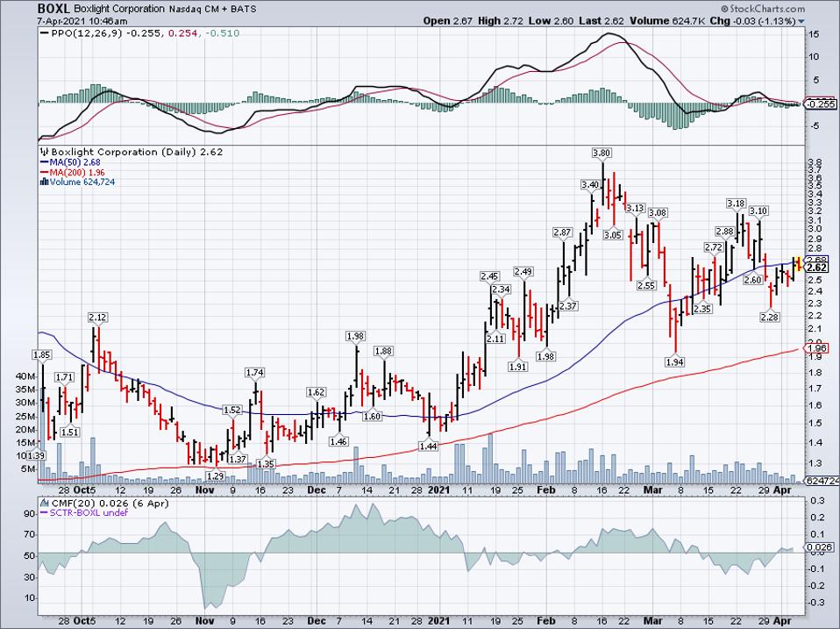Click the 1.71 price label
Viewport: 840px width, 629px height.
click(x=64, y=378)
